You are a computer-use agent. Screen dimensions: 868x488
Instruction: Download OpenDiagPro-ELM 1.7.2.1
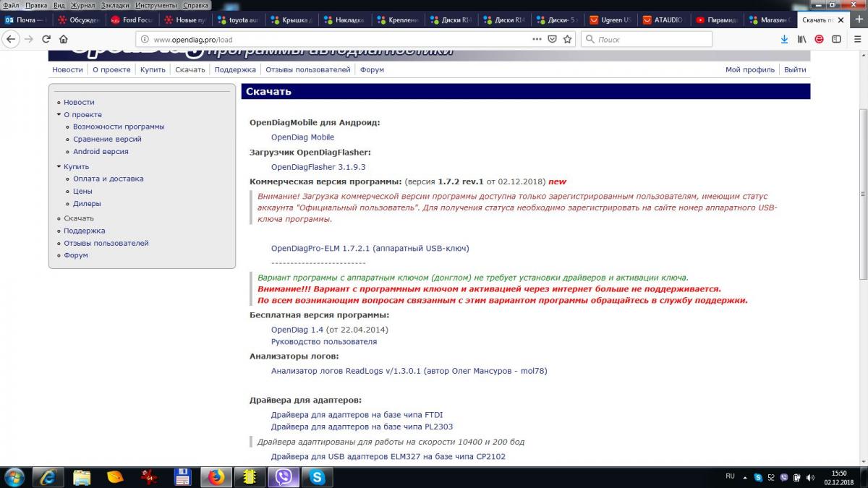[370, 248]
